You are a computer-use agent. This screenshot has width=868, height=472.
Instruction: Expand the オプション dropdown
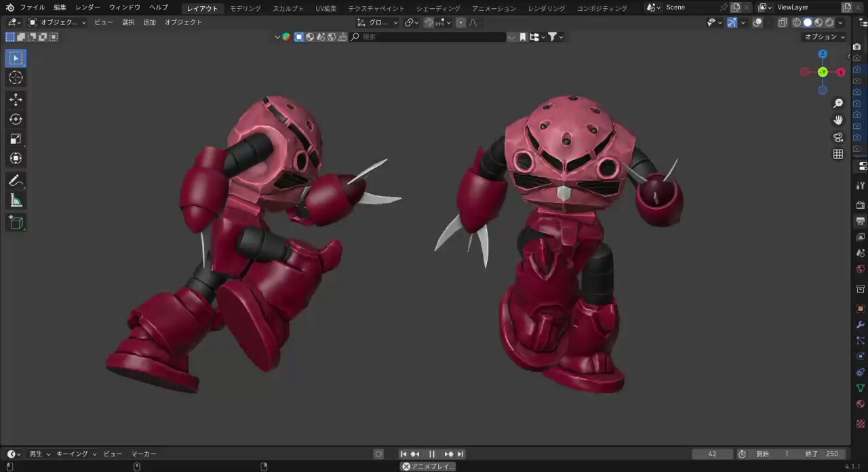pyautogui.click(x=825, y=37)
